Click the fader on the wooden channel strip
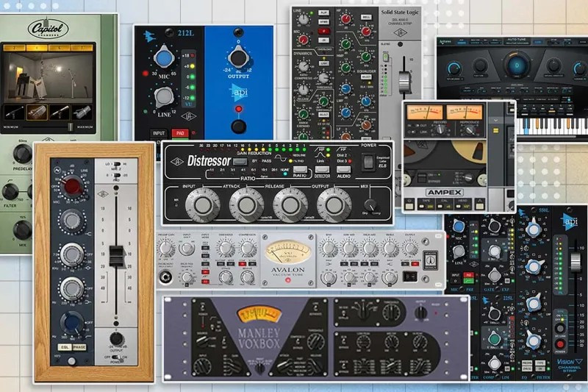This screenshot has height=392, width=588. (x=116, y=256)
